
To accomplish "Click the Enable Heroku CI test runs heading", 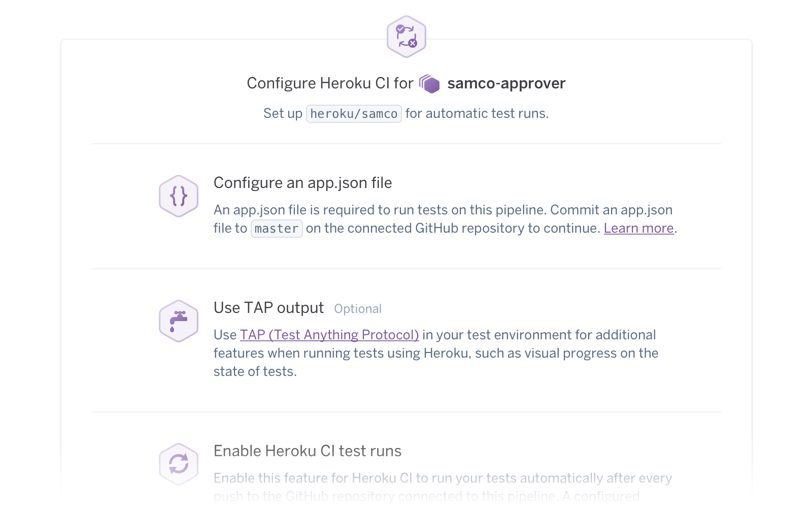I will 307,451.
